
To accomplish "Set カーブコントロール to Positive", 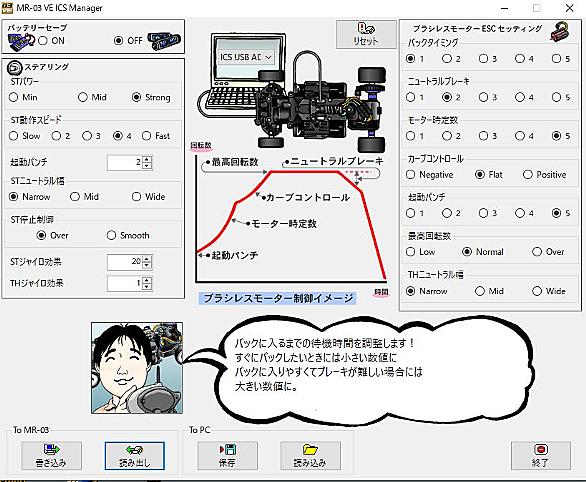I will coord(545,174).
